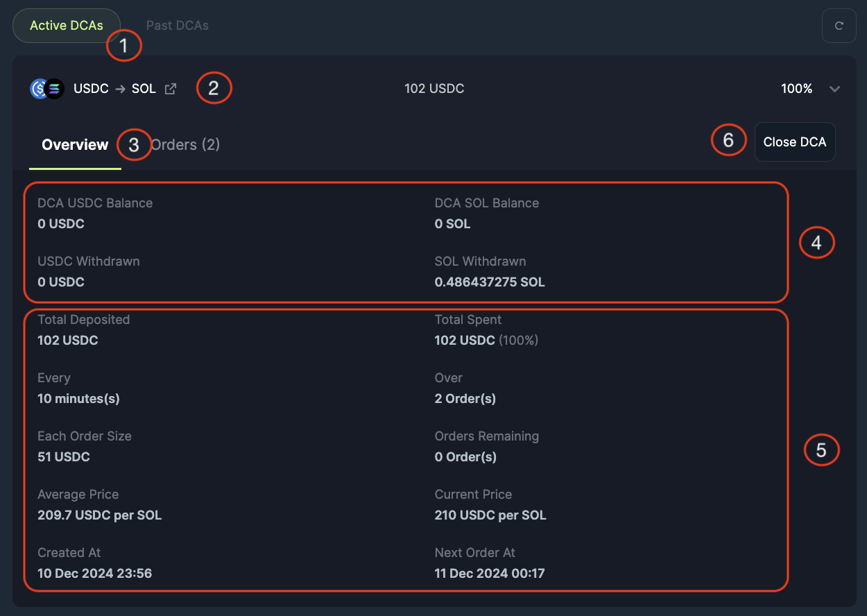Click the 0 USDC under DCA USDC Balance
This screenshot has width=867, height=616.
tap(61, 224)
